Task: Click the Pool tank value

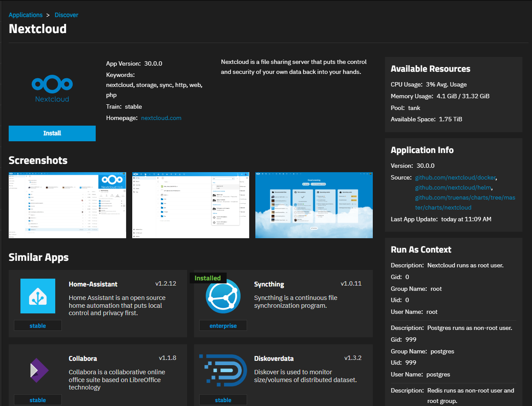Action: 414,108
